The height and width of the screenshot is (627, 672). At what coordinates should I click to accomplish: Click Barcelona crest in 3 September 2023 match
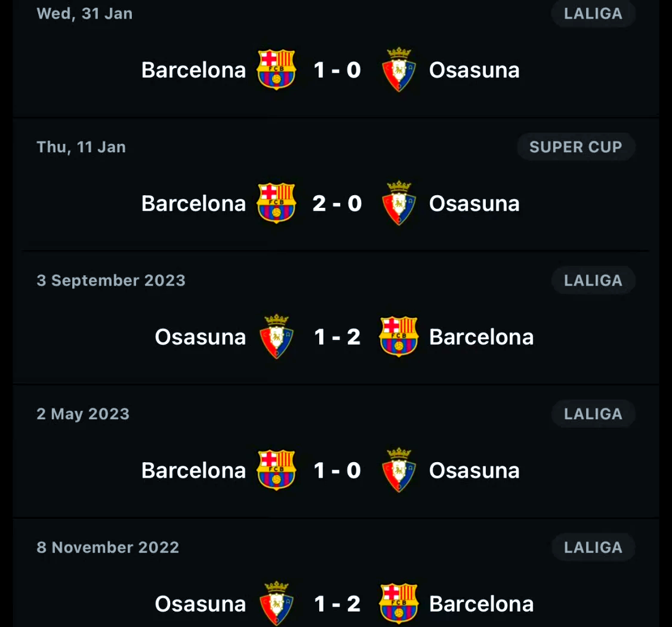(399, 337)
